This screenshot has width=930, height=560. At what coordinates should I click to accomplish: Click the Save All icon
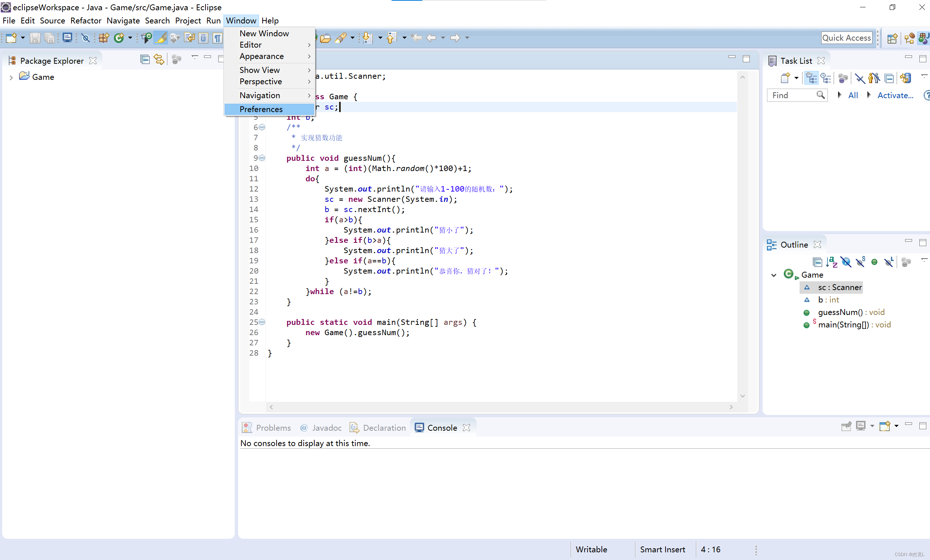coord(49,38)
